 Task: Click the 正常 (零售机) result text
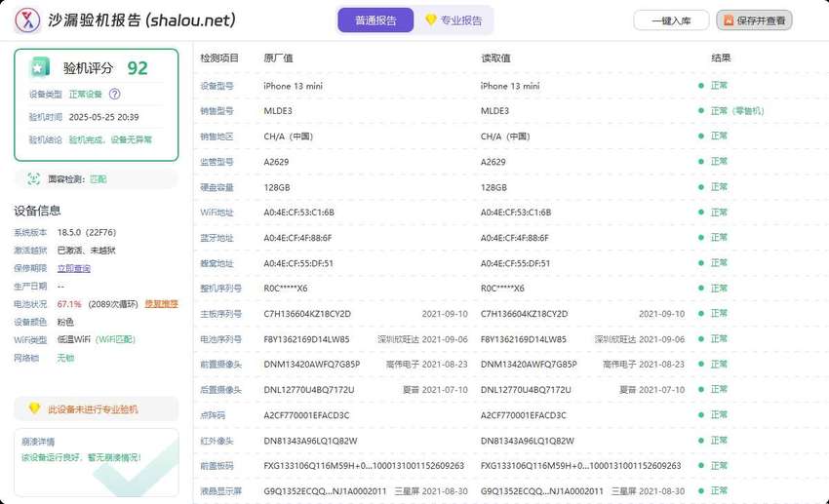(737, 111)
